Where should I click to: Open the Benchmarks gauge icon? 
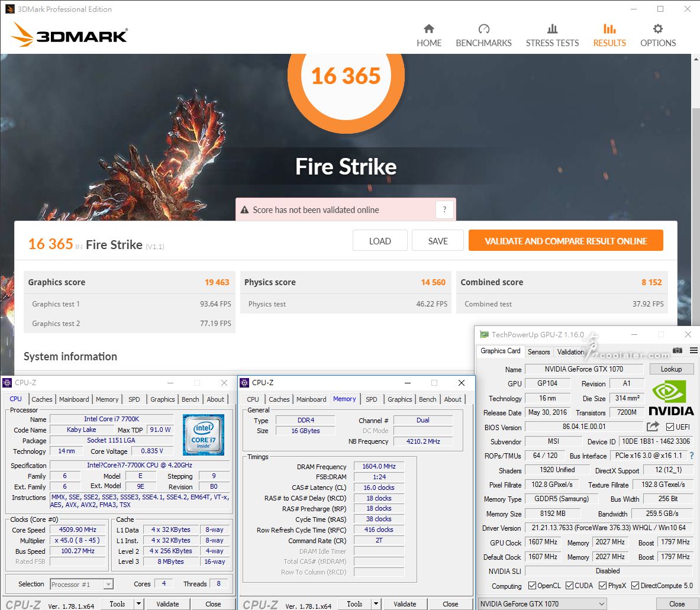(x=483, y=29)
